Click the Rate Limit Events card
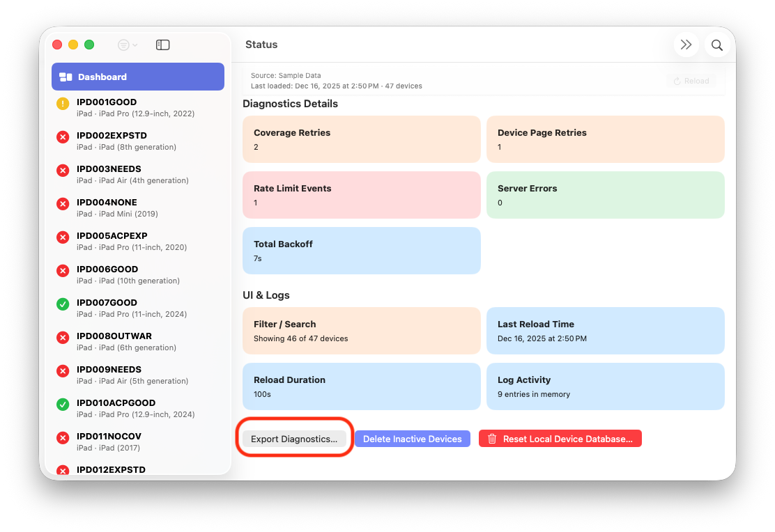Screen dimensions: 775x532 (x=361, y=195)
